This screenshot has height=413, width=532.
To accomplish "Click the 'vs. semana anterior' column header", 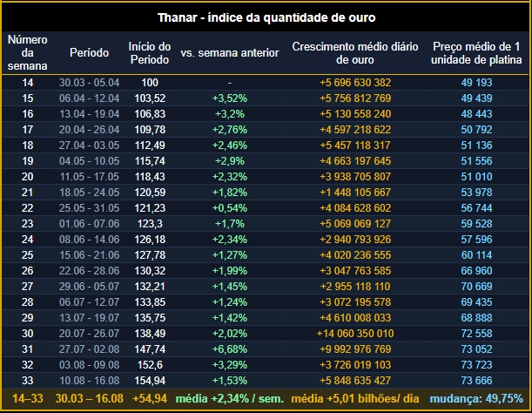I will pos(230,53).
